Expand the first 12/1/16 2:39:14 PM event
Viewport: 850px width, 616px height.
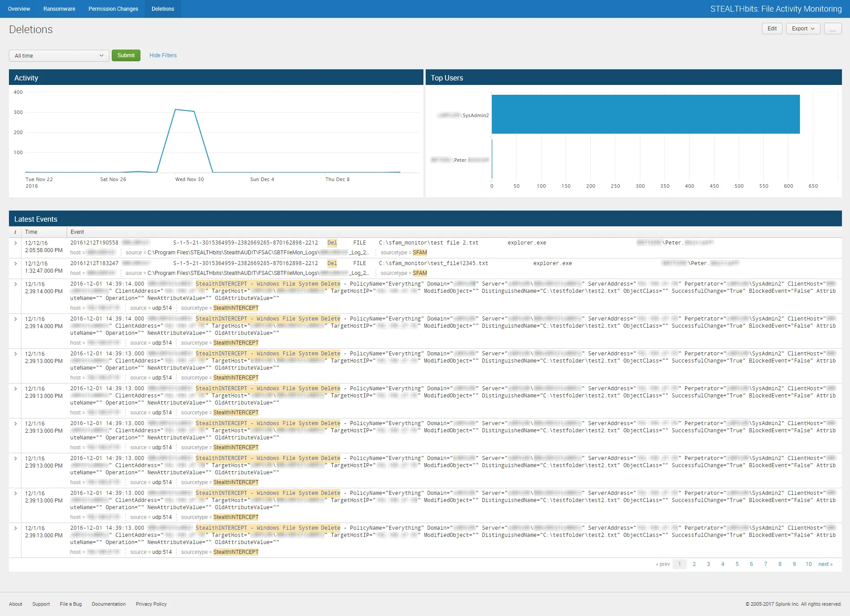coord(15,284)
